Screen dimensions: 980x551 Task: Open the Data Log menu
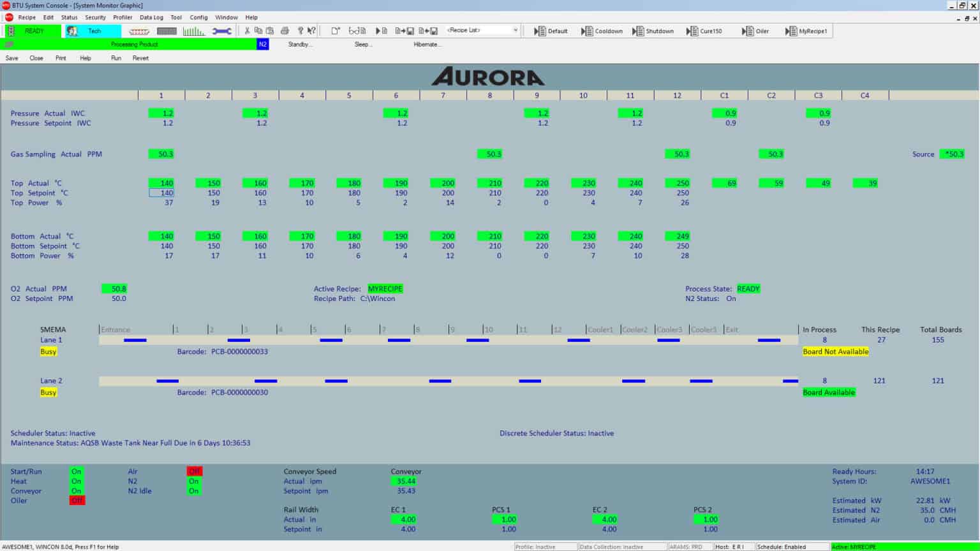[x=151, y=17]
